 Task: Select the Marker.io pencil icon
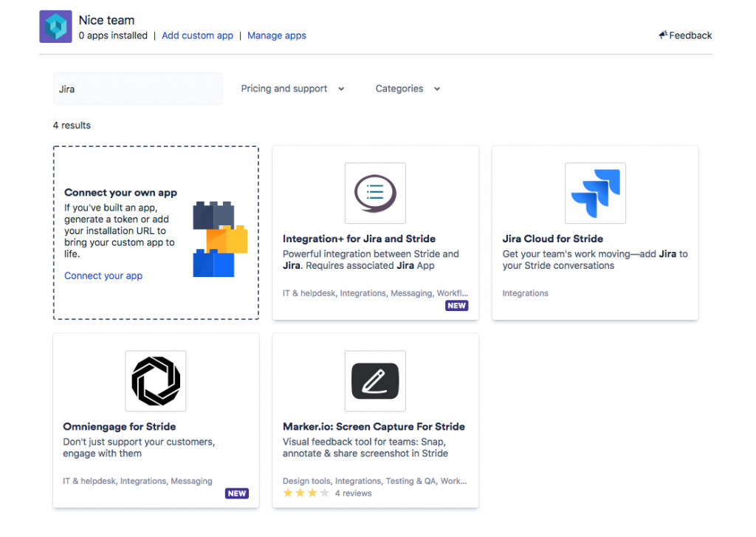click(x=375, y=380)
